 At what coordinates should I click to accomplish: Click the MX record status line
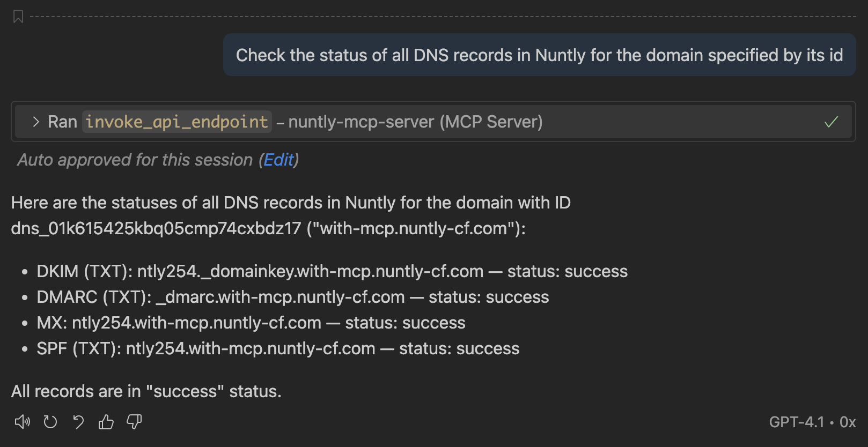click(x=251, y=323)
